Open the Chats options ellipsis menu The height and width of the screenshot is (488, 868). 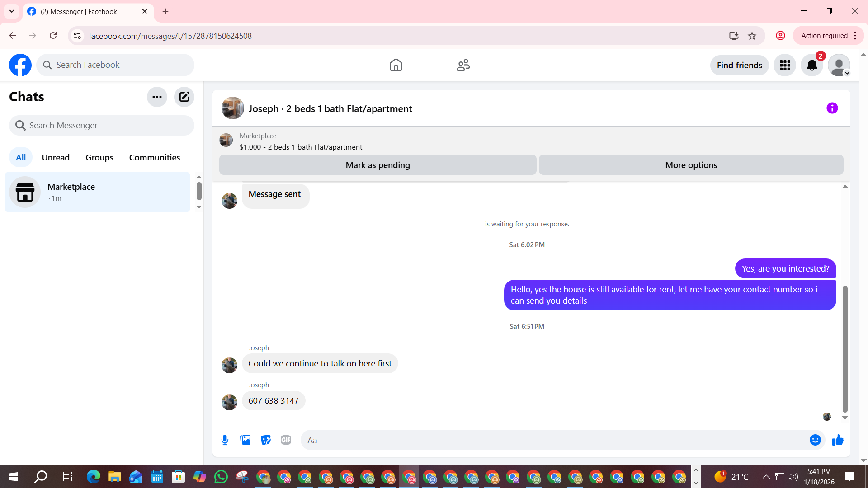tap(157, 97)
